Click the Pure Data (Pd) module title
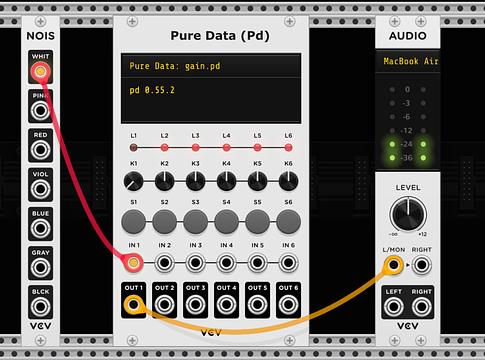This screenshot has width=485, height=360. click(220, 36)
